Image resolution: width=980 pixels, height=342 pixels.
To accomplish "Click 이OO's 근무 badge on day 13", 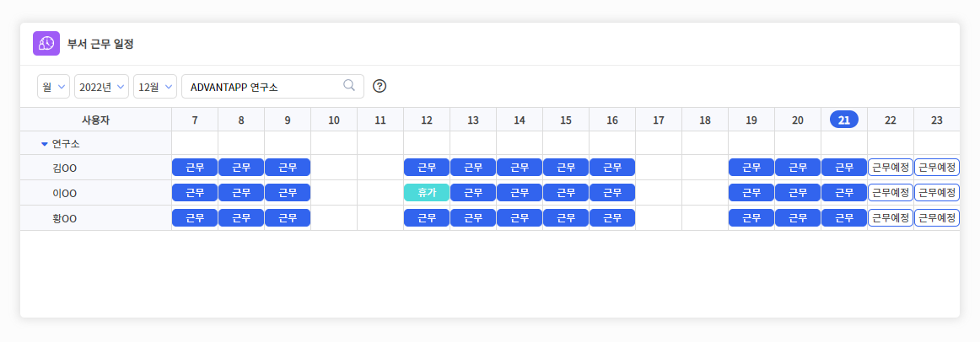I will 473,192.
